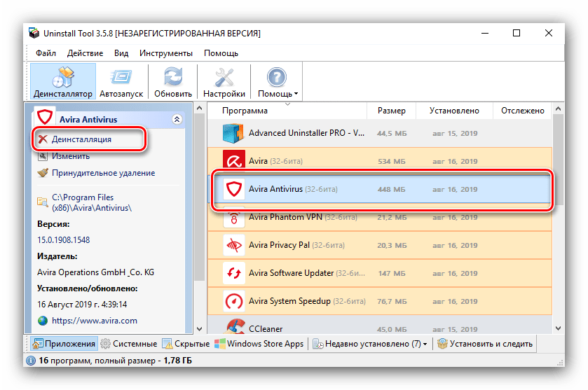Open the Инструменты menu

pos(165,53)
